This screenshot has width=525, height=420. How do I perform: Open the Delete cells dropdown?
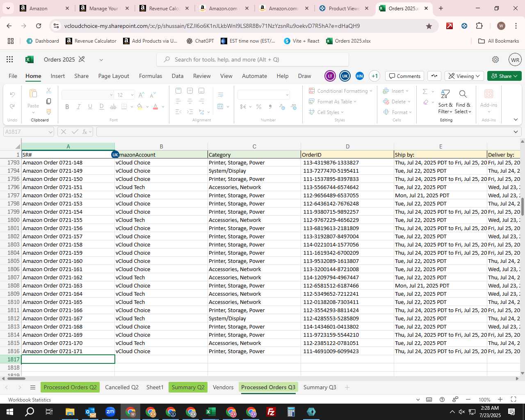(397, 101)
